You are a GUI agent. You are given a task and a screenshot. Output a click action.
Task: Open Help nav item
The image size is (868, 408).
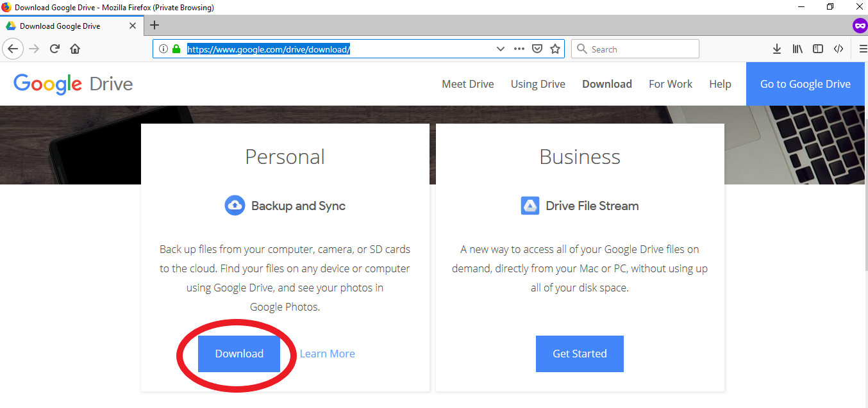click(x=720, y=84)
